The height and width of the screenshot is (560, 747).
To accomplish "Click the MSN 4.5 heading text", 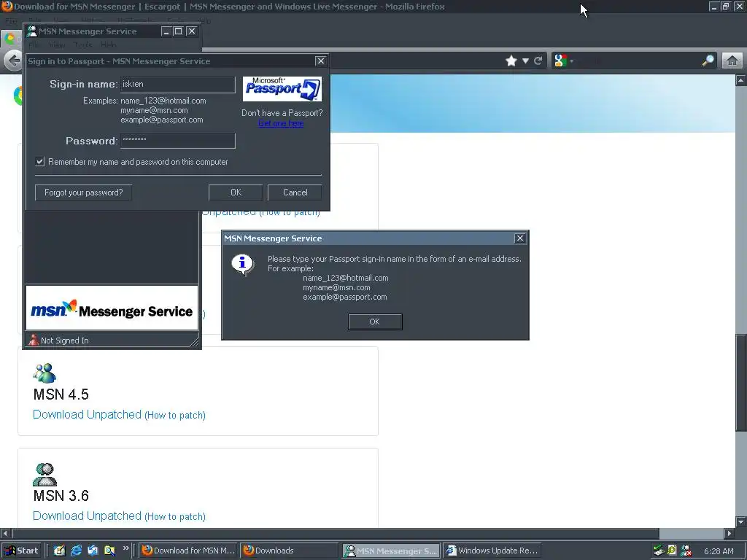I will tap(61, 394).
